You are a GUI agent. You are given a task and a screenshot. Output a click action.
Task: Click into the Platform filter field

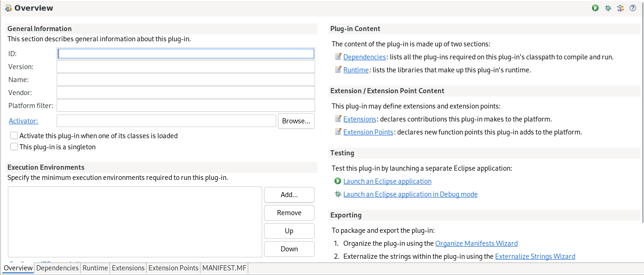186,106
